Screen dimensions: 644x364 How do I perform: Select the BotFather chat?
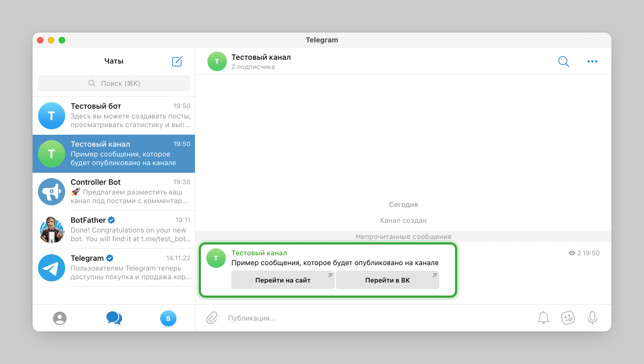tap(113, 229)
